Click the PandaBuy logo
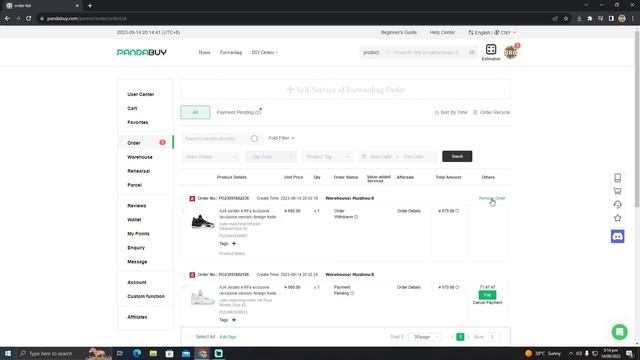 pos(142,52)
